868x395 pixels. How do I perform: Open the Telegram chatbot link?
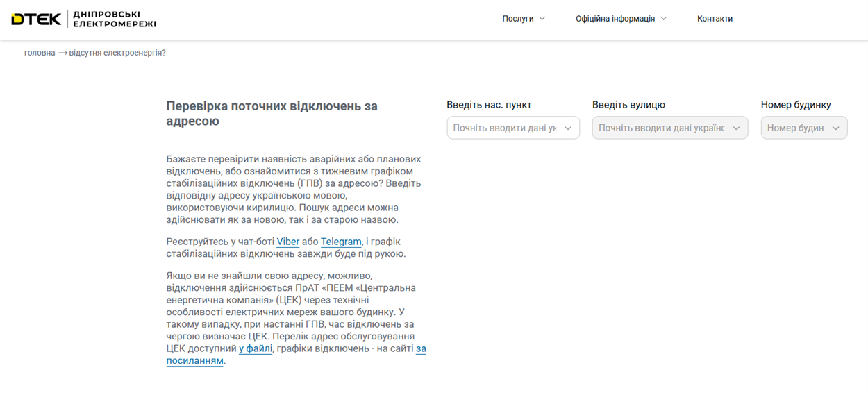click(341, 242)
